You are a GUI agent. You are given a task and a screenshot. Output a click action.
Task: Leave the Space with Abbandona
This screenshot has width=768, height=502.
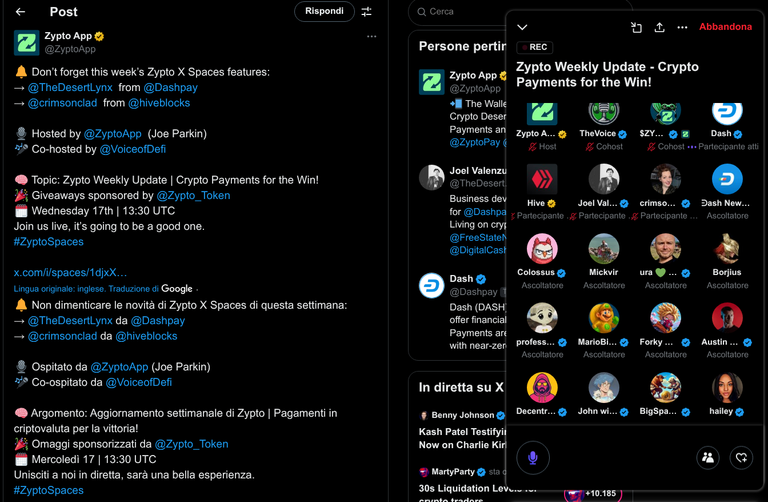(x=725, y=27)
